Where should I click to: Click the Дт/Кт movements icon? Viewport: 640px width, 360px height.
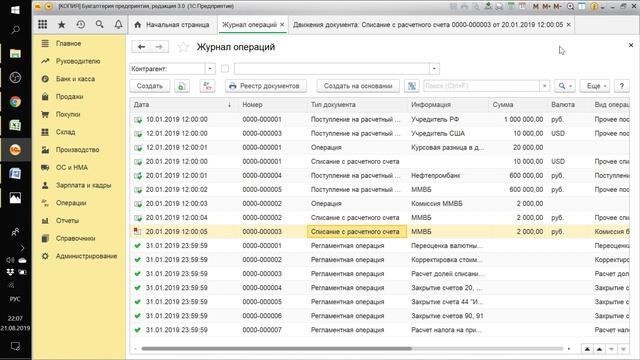click(208, 86)
